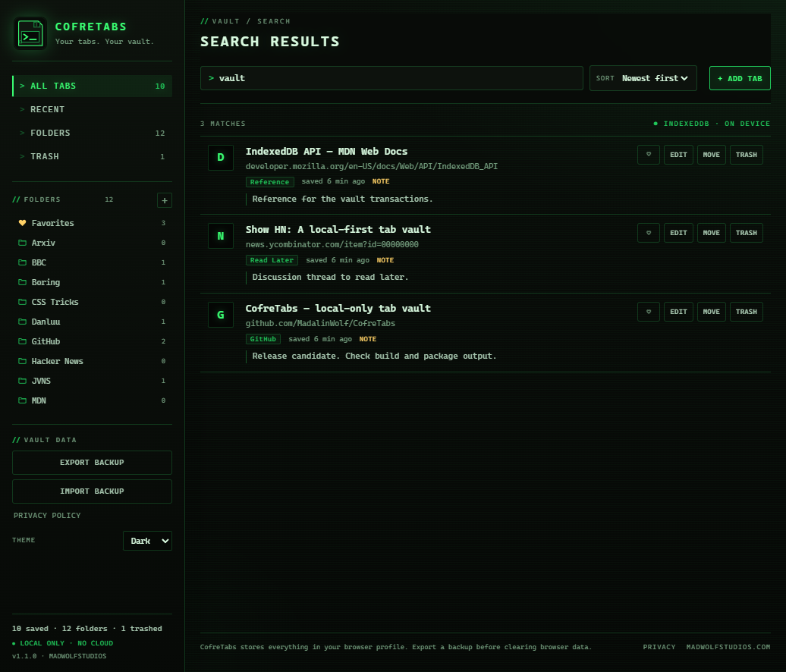Image resolution: width=786 pixels, height=672 pixels.
Task: Click the Reference folder tag
Action: 269,182
